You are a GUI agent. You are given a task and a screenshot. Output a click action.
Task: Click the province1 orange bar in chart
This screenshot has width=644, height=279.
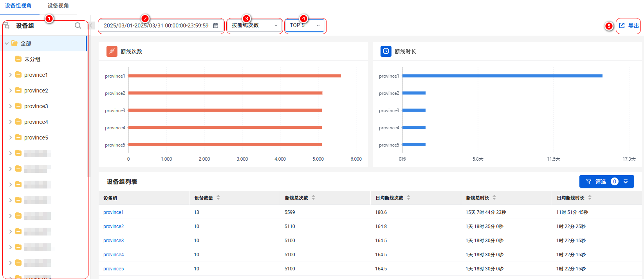coord(234,76)
